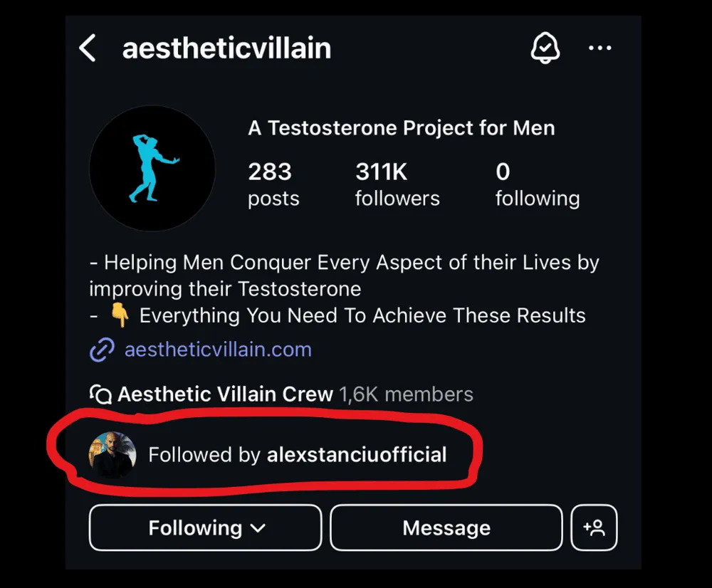This screenshot has width=712, height=588.
Task: Open alexstanciuofficial's avatar thumbnail
Action: [112, 454]
